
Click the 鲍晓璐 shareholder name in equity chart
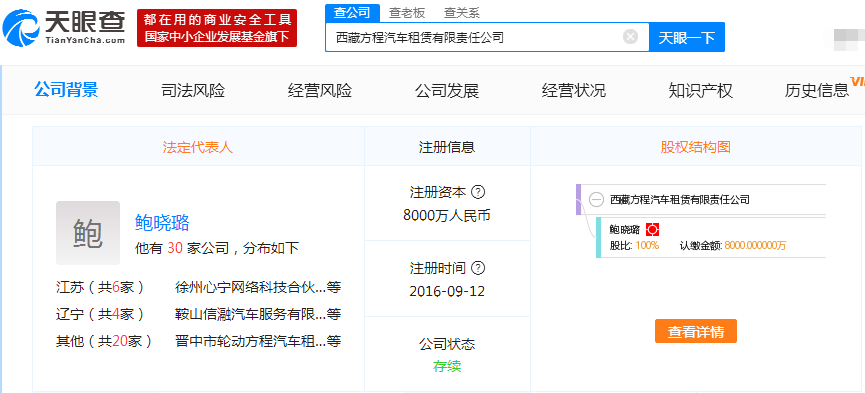pyautogui.click(x=624, y=230)
